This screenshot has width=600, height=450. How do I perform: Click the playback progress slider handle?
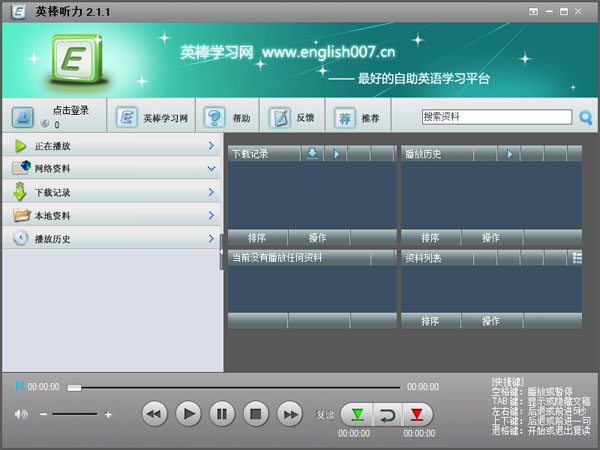(x=74, y=388)
